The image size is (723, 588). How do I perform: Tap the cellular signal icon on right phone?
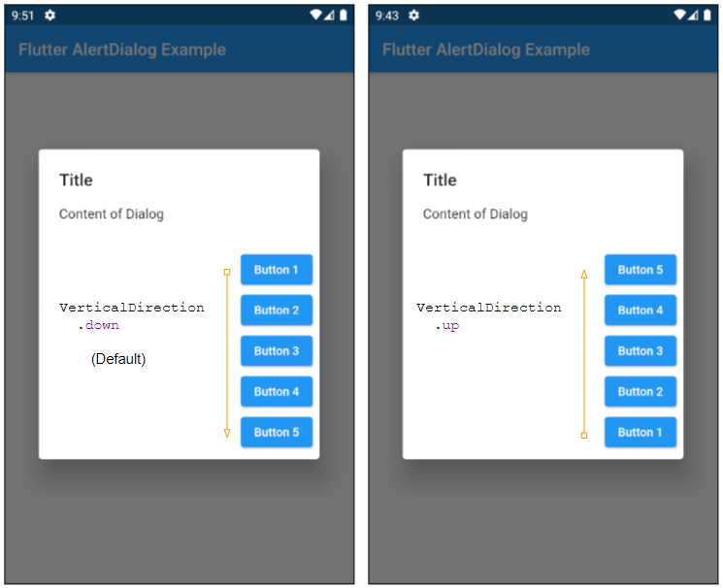pos(693,16)
